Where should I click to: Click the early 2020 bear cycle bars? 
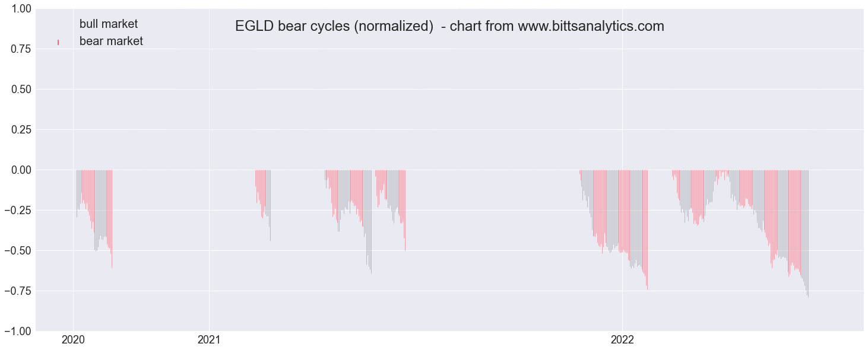94,219
